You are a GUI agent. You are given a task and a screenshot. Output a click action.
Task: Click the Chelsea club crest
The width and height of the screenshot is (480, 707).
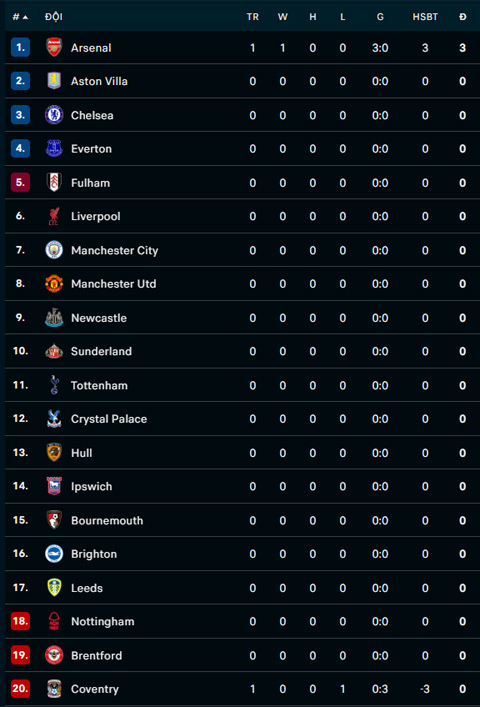click(x=54, y=115)
